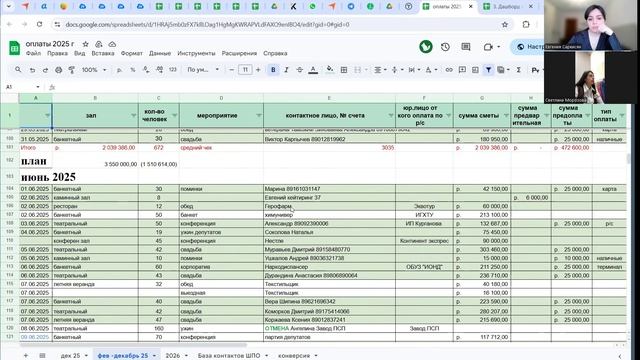The image size is (640, 360).
Task: Toggle Bold formatting button
Action: click(273, 70)
